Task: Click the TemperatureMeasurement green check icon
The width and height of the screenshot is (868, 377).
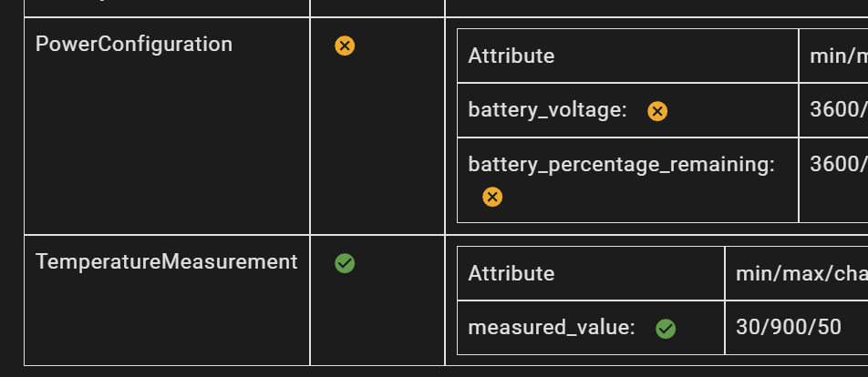Action: (345, 263)
